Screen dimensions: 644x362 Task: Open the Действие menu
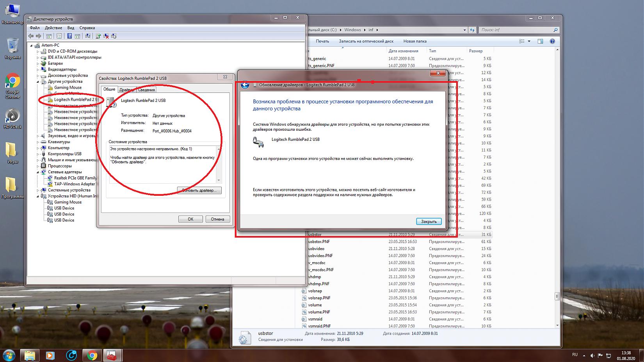53,28
